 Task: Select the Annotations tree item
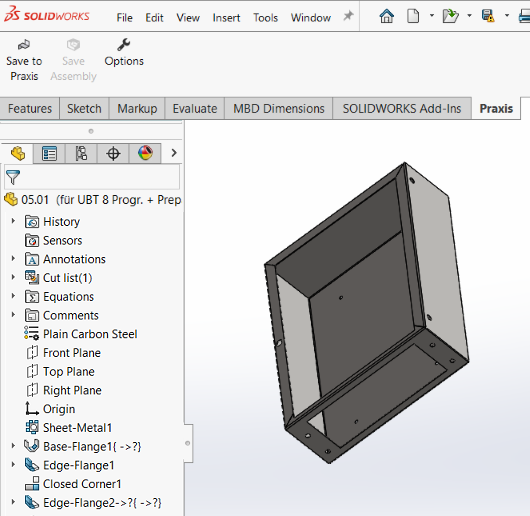[x=65, y=259]
